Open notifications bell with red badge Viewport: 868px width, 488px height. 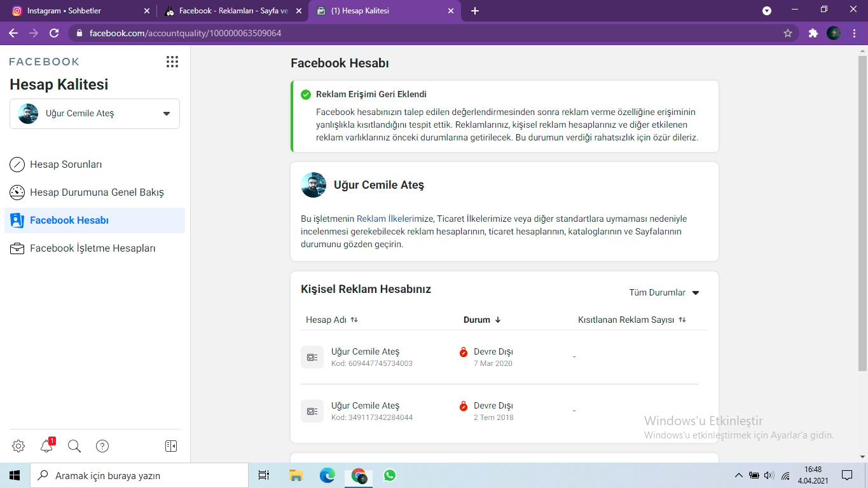pyautogui.click(x=46, y=446)
